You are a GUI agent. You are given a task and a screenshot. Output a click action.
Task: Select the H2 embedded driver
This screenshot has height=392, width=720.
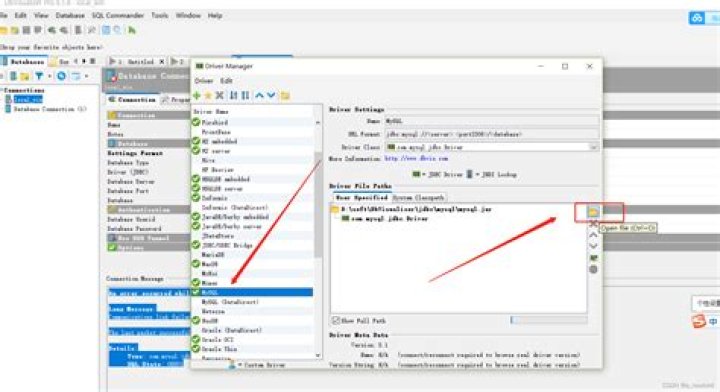219,141
